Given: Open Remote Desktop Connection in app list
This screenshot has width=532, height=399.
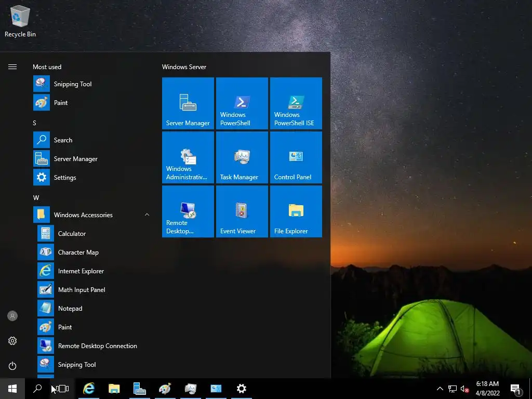Looking at the screenshot, I should (94, 345).
